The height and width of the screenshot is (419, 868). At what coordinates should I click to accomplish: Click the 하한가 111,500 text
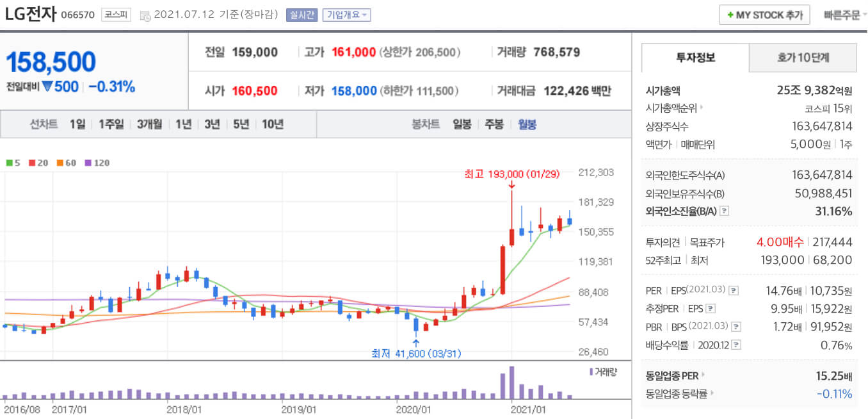click(x=419, y=91)
